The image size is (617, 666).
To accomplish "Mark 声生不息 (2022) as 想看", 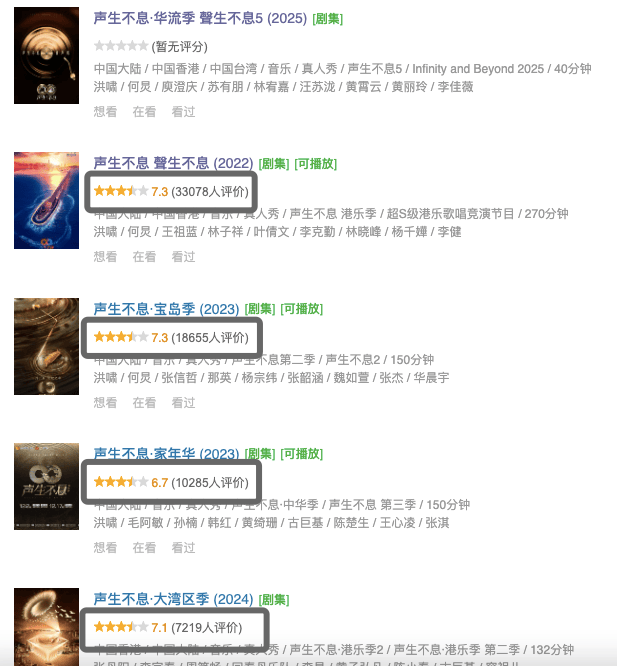I will (x=105, y=257).
